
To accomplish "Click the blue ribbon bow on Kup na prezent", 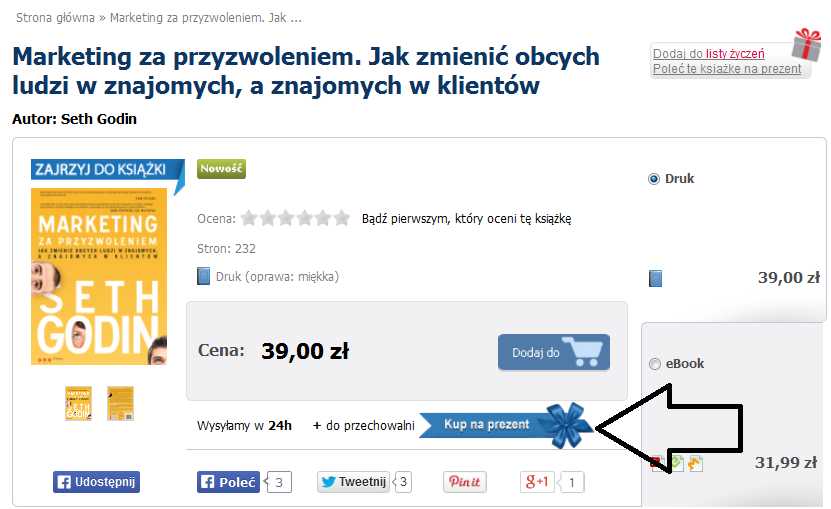I will click(566, 425).
